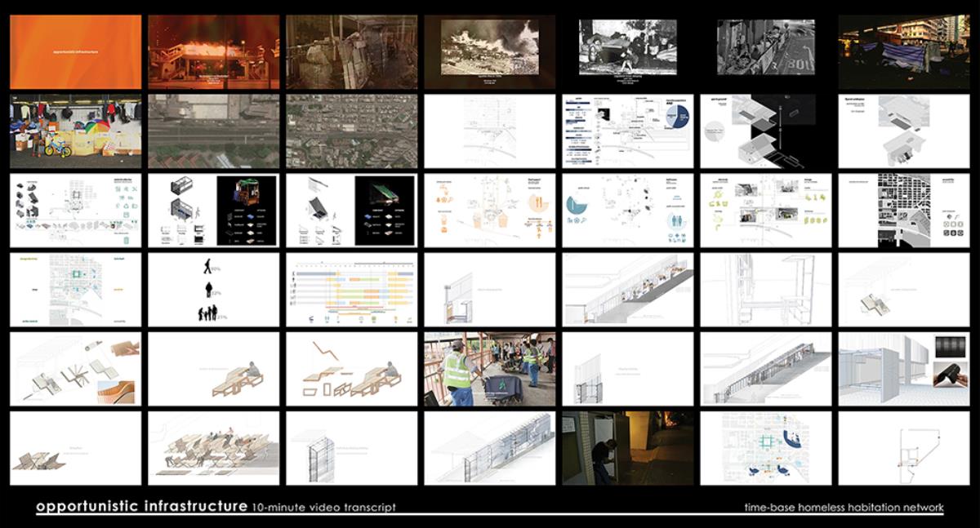The image size is (980, 528).
Task: Open the person at doorway night photo
Action: click(x=627, y=448)
